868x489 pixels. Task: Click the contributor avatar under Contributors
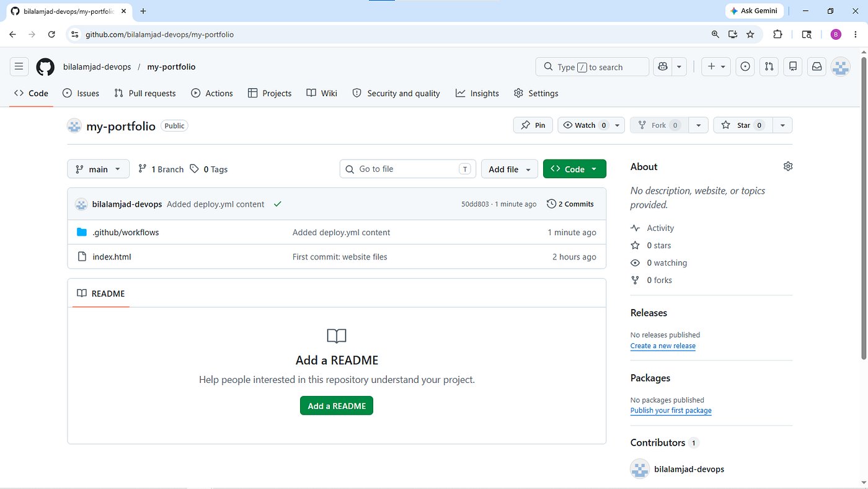640,469
